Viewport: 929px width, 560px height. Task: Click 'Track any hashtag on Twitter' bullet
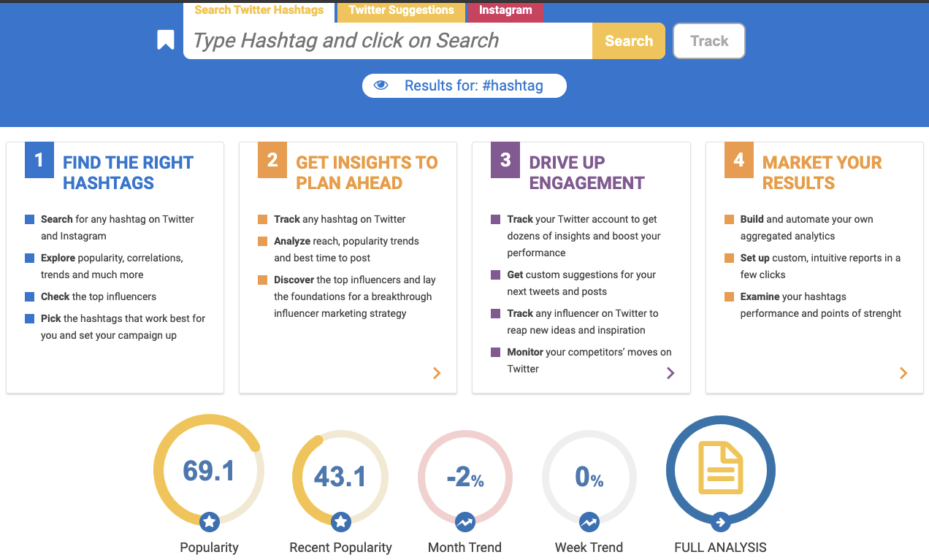[x=340, y=219]
